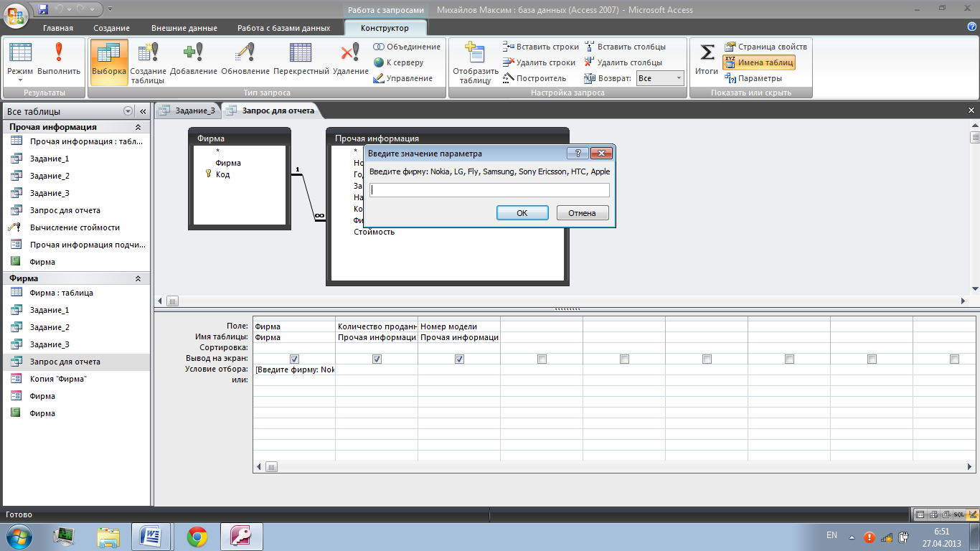Switch to SQL view in status bar
Image resolution: width=980 pixels, height=551 pixels.
click(x=958, y=514)
